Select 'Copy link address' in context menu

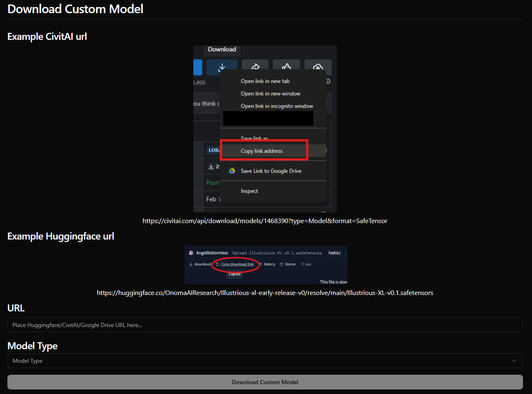click(261, 151)
